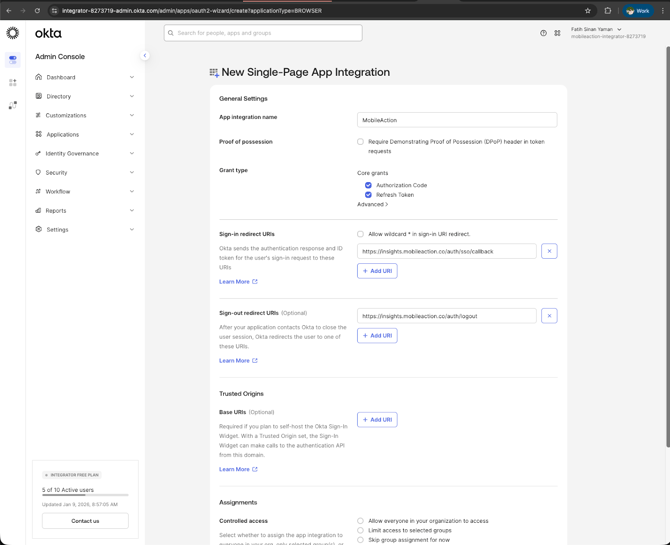This screenshot has width=670, height=545.
Task: Reload the page in the browser
Action: coord(37,11)
